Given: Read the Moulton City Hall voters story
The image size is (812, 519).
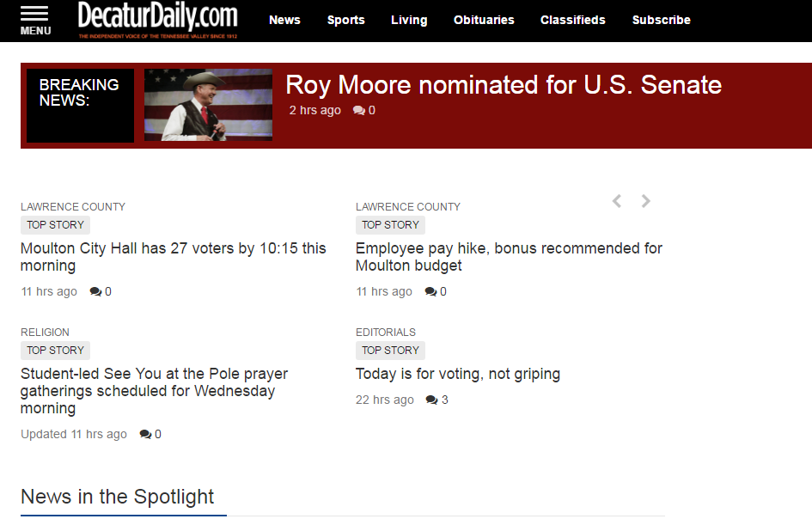Looking at the screenshot, I should click(x=174, y=257).
